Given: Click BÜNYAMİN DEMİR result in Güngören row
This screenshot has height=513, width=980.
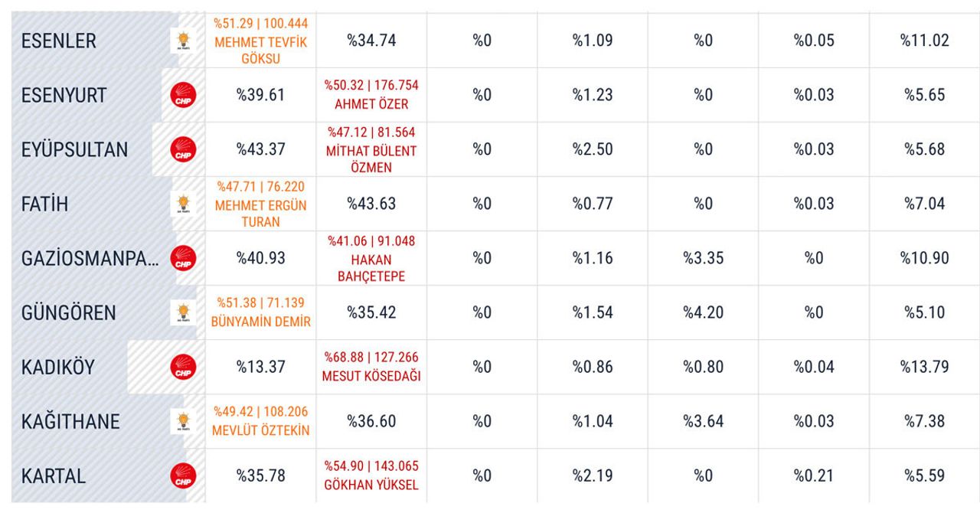Looking at the screenshot, I should point(261,312).
